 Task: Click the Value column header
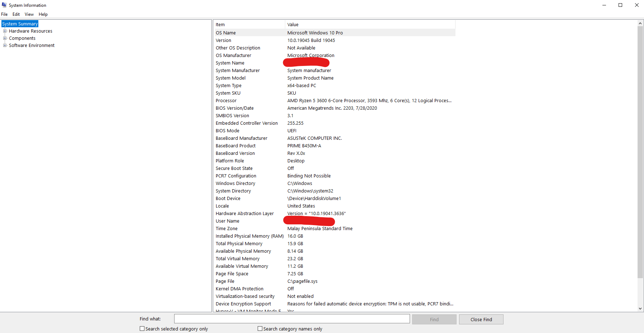pos(370,24)
